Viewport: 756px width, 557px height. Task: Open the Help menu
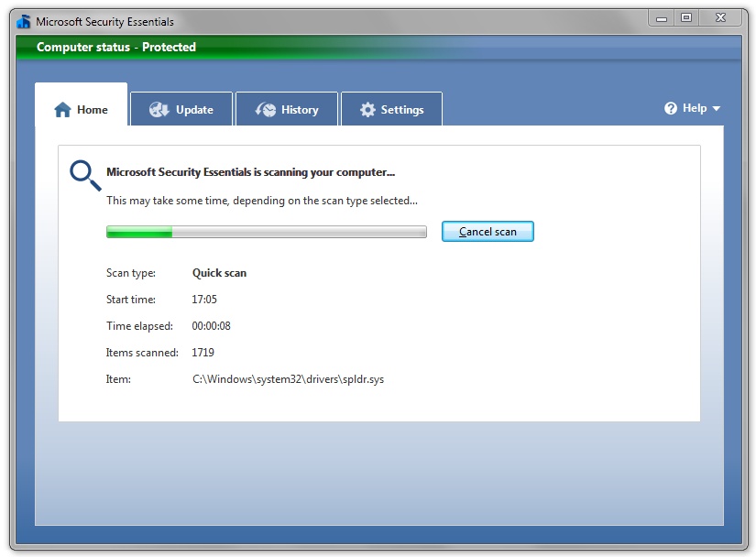(x=692, y=108)
